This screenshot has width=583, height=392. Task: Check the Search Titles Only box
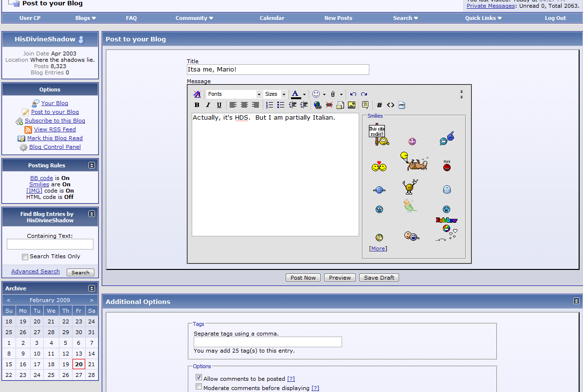click(25, 257)
